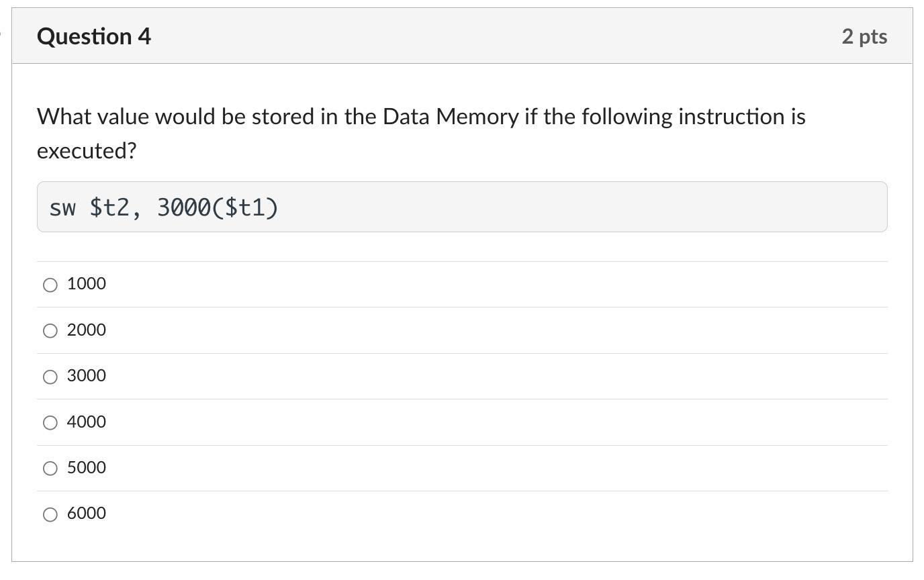The height and width of the screenshot is (580, 924).
Task: Click the "6000" answer label text
Action: [x=87, y=514]
